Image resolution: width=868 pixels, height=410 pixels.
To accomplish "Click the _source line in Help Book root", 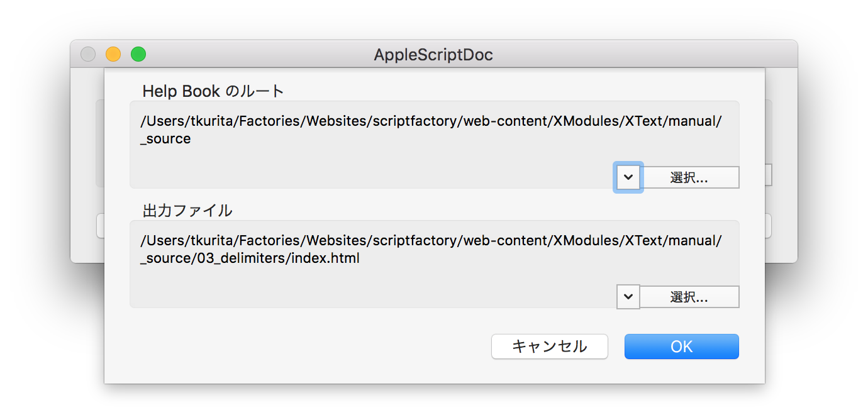I will (165, 139).
